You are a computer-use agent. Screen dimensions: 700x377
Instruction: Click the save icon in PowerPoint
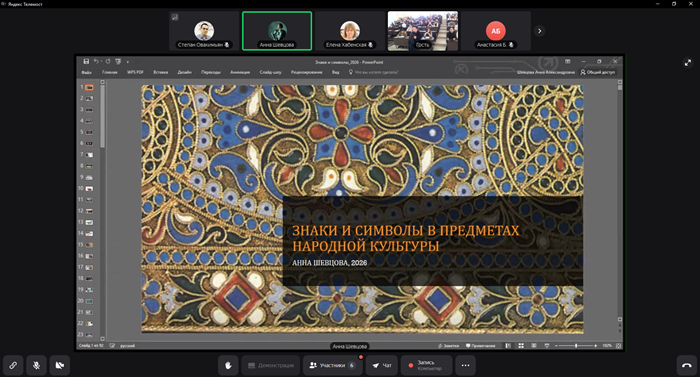pos(86,62)
